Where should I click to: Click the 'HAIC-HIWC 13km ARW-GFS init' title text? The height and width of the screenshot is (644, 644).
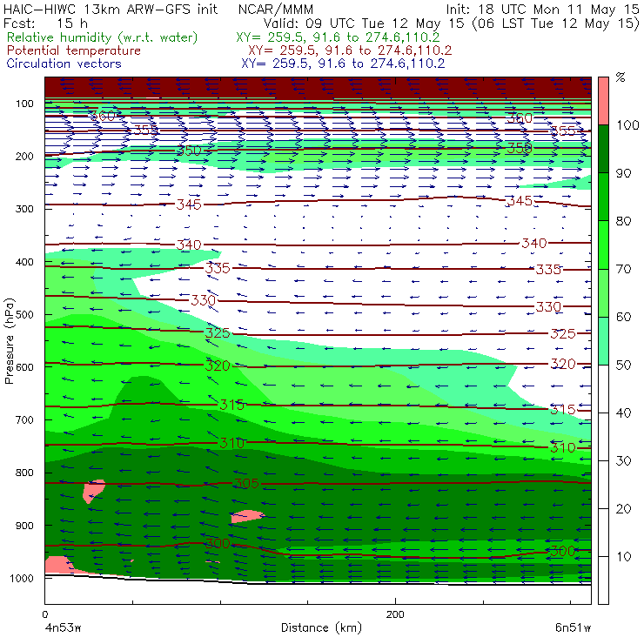(x=111, y=9)
